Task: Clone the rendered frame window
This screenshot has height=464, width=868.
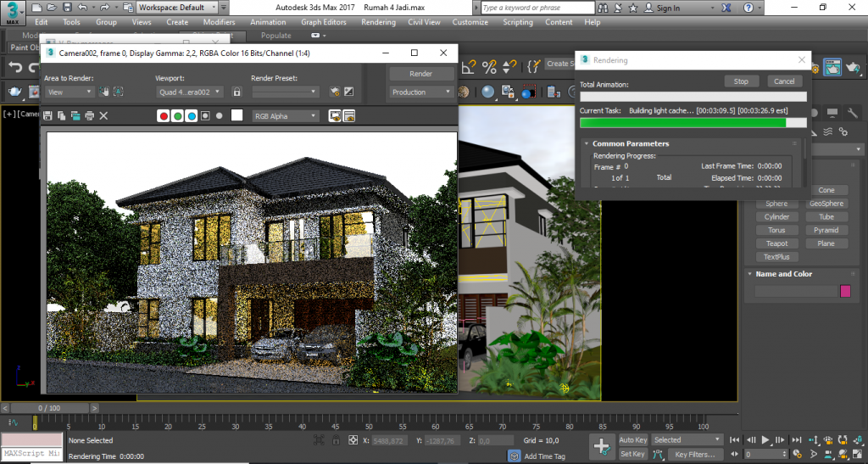Action: [75, 115]
